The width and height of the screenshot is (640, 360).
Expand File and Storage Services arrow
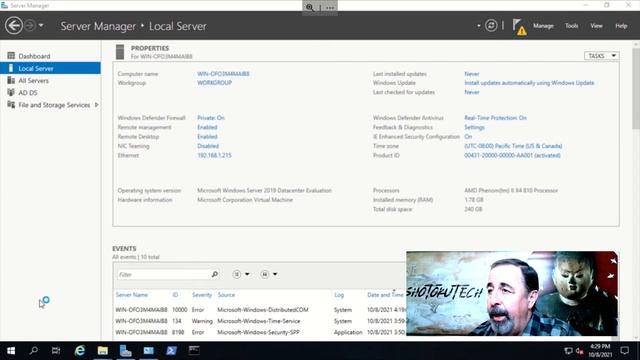tap(96, 105)
